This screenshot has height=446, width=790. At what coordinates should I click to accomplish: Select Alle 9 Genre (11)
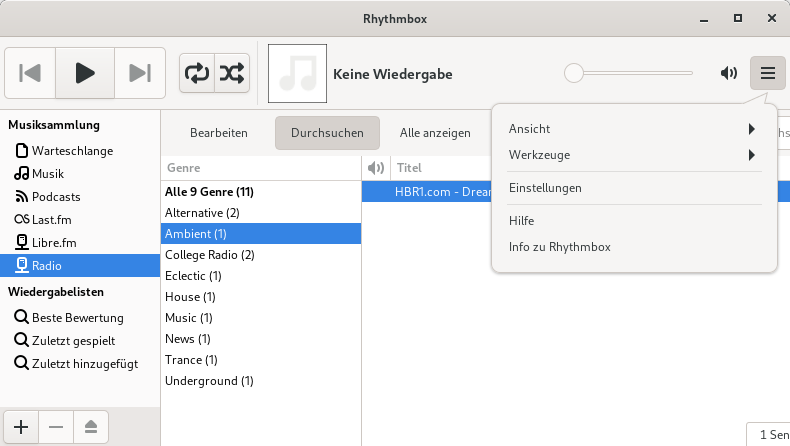(x=261, y=192)
